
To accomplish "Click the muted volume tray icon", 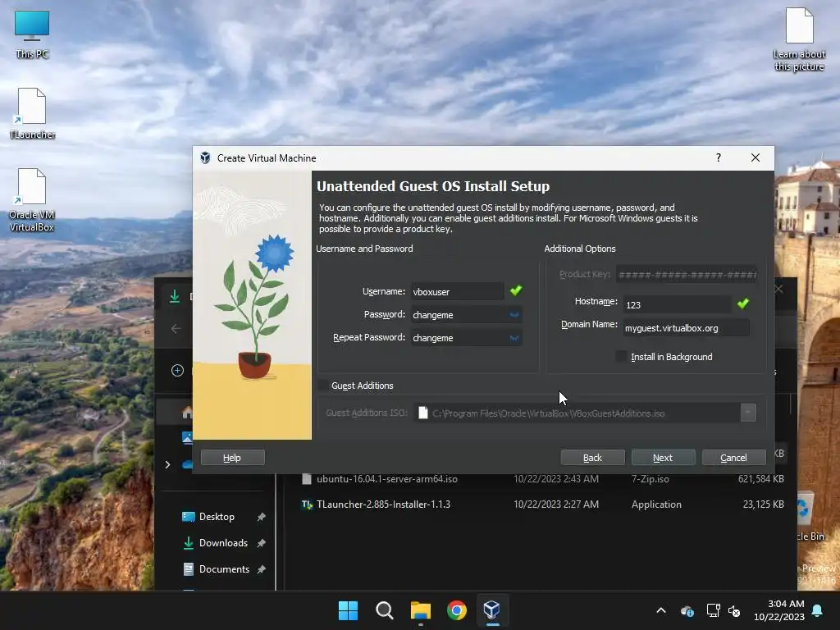I will point(734,610).
